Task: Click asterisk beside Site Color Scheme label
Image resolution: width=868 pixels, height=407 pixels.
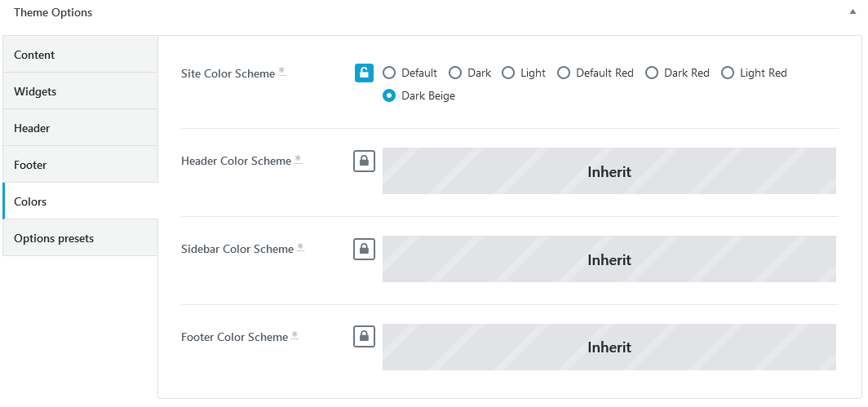Action: [x=281, y=71]
